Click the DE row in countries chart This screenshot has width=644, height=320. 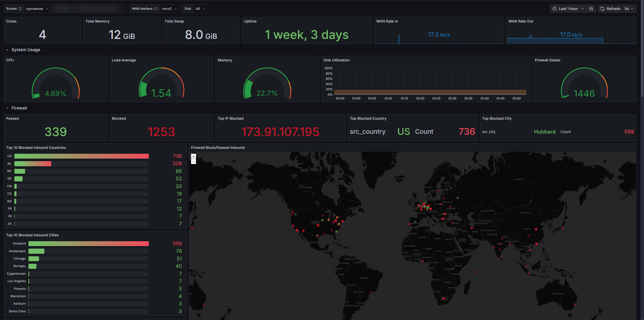(x=94, y=179)
